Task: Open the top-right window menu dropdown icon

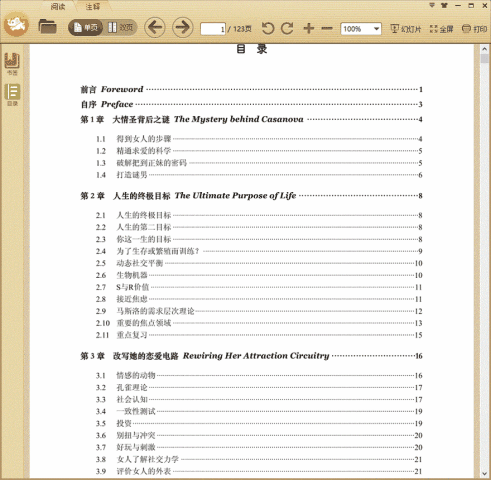Action: 432,5
